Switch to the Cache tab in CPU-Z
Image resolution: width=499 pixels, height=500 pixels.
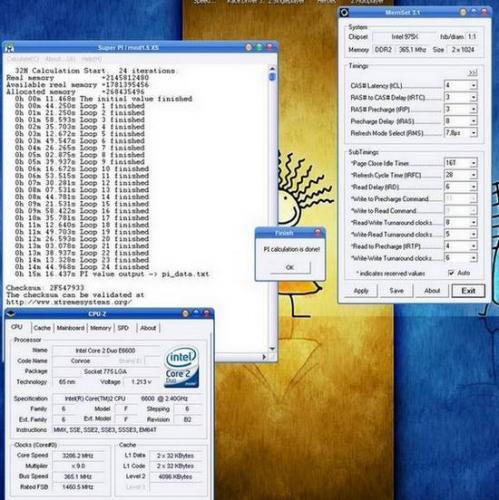click(x=42, y=328)
